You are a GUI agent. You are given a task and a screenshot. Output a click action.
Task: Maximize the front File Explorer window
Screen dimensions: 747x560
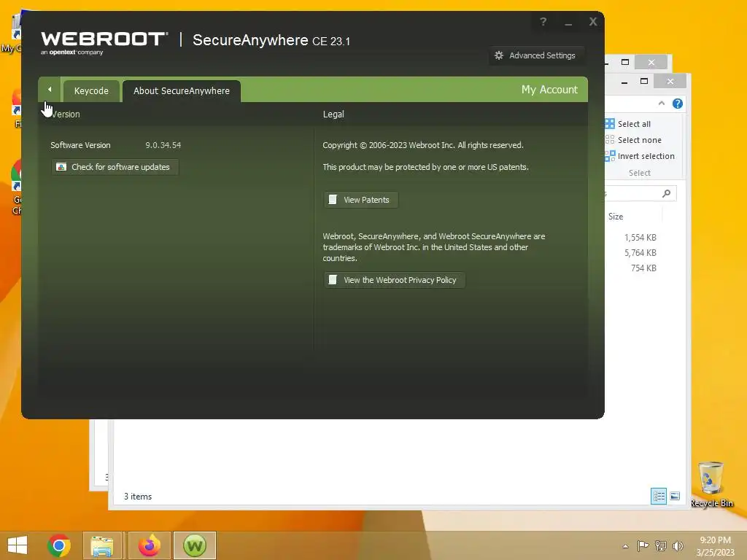pos(644,82)
